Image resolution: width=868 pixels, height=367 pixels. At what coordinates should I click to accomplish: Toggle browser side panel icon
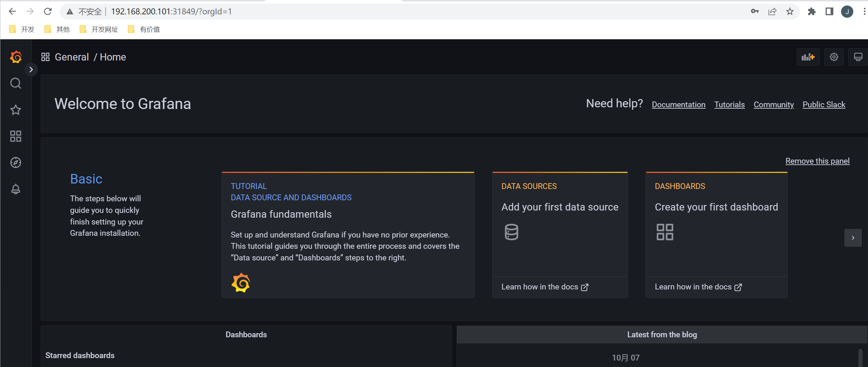[829, 12]
